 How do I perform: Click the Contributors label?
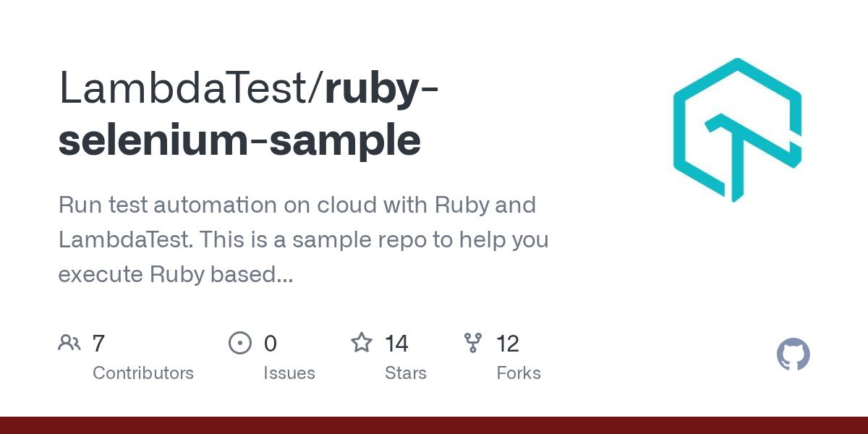coord(143,373)
